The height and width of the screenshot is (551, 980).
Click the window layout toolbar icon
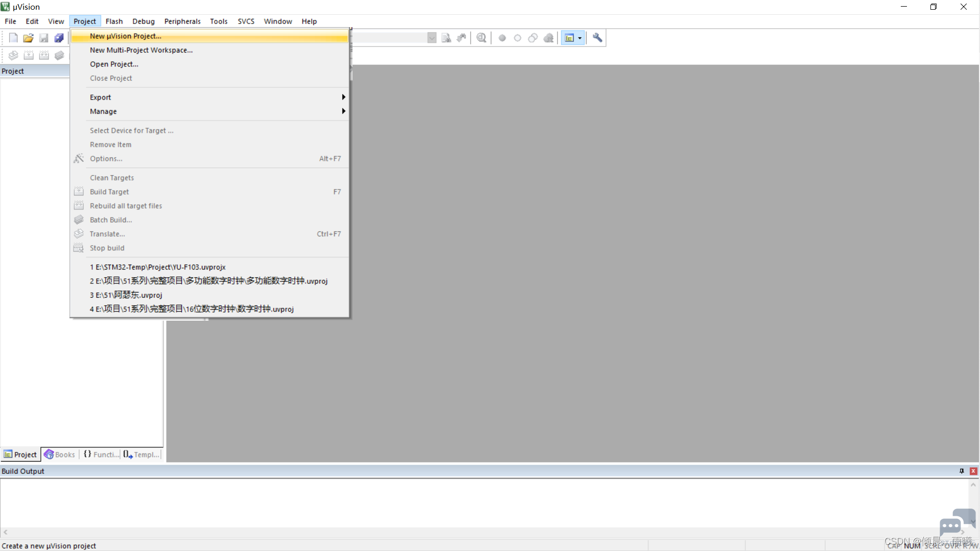569,38
